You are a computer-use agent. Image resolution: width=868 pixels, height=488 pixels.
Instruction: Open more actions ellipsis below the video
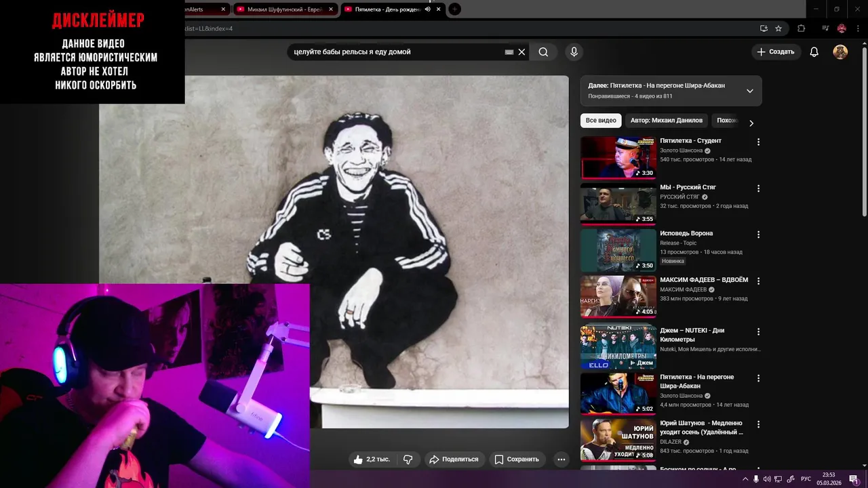[561, 460]
